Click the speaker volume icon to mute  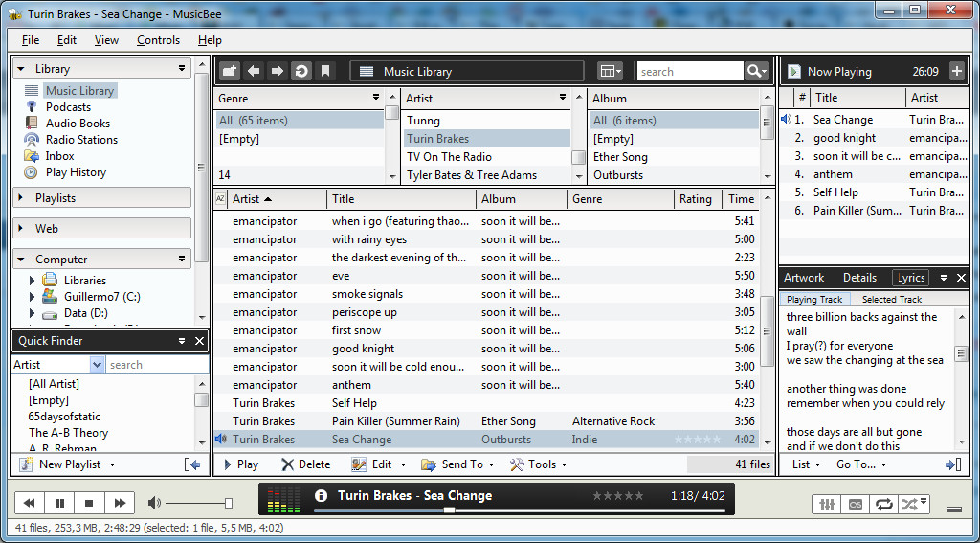[154, 503]
